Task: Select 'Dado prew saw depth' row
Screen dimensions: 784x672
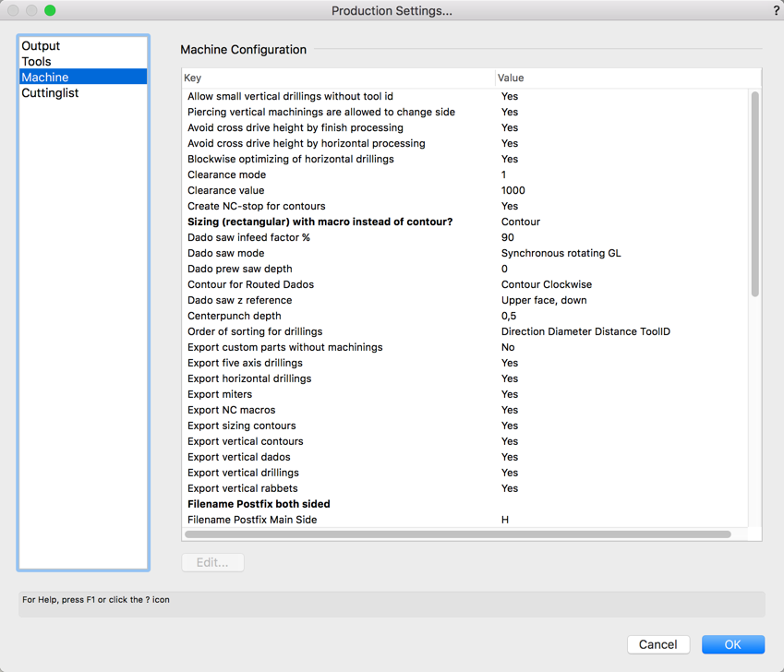Action: pos(465,269)
